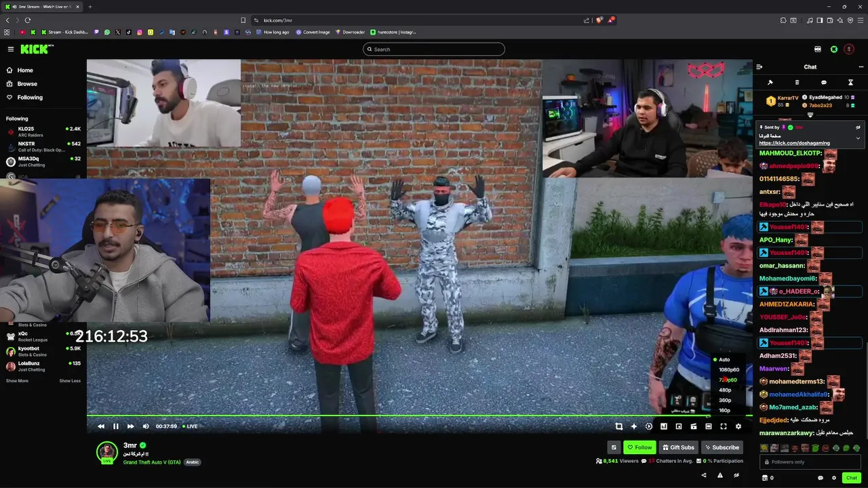Share the stream with the share icon
The height and width of the screenshot is (488, 868).
pos(704,475)
